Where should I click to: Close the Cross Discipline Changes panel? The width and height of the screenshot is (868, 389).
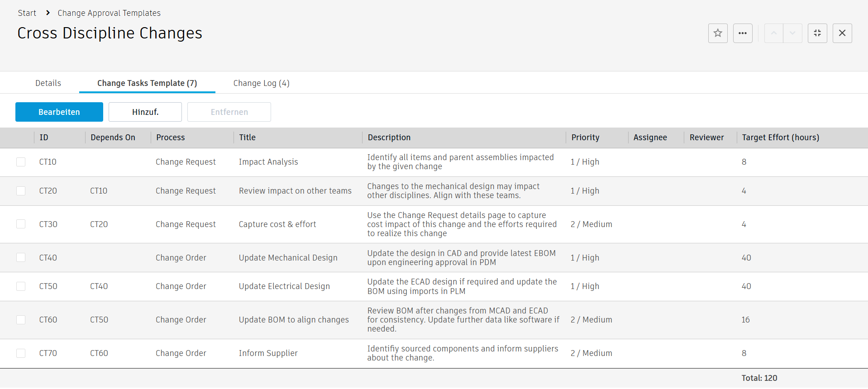coord(842,33)
